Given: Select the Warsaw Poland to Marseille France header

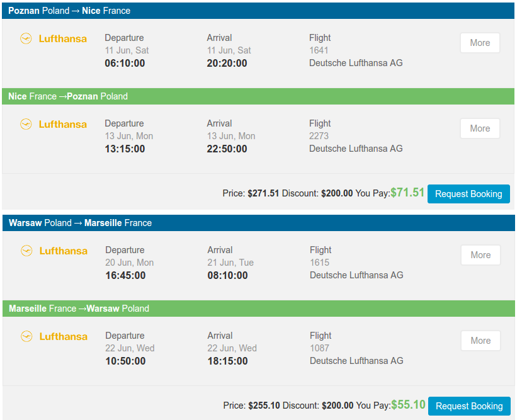Looking at the screenshot, I should coord(259,223).
